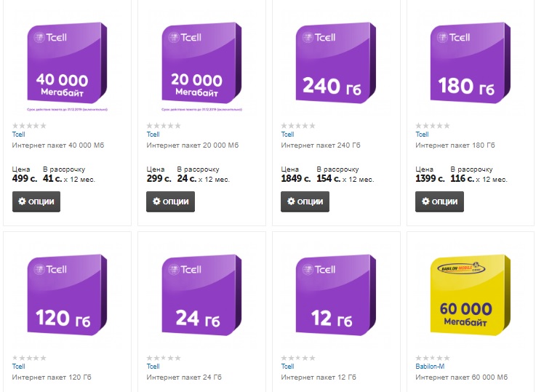Open Опции for the 180 Гб package
This screenshot has height=392, width=536.
coord(439,201)
